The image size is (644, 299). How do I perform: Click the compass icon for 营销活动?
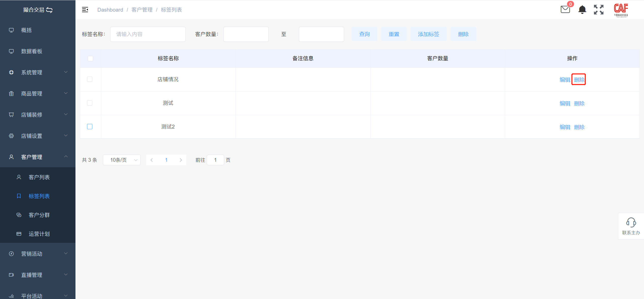click(x=11, y=254)
